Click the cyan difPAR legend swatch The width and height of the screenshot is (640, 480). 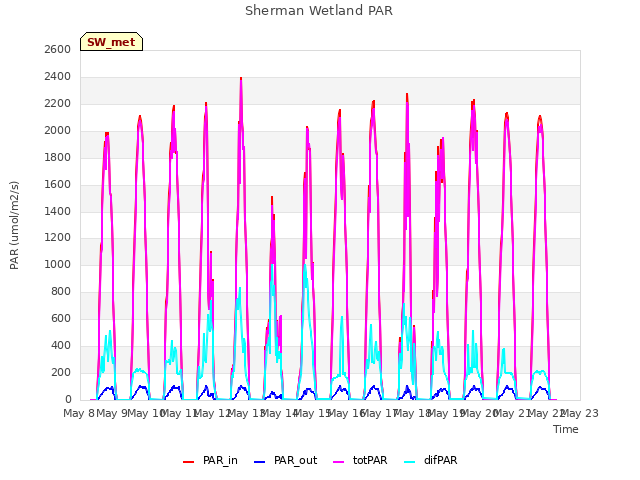409,462
